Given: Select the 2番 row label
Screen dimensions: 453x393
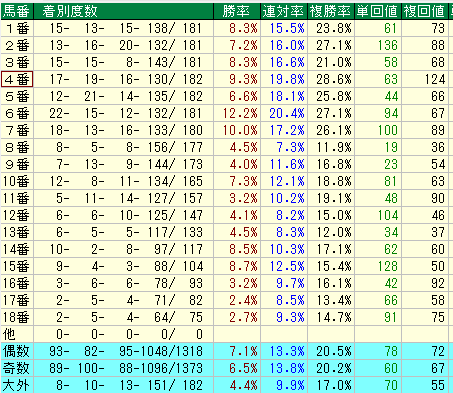Looking at the screenshot, I should tap(17, 46).
